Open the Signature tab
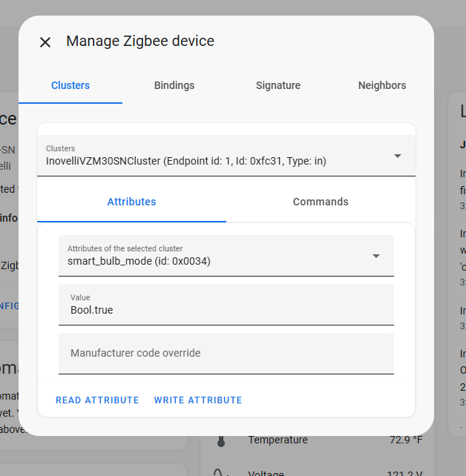Screen dimensions: 466x476 [x=278, y=85]
